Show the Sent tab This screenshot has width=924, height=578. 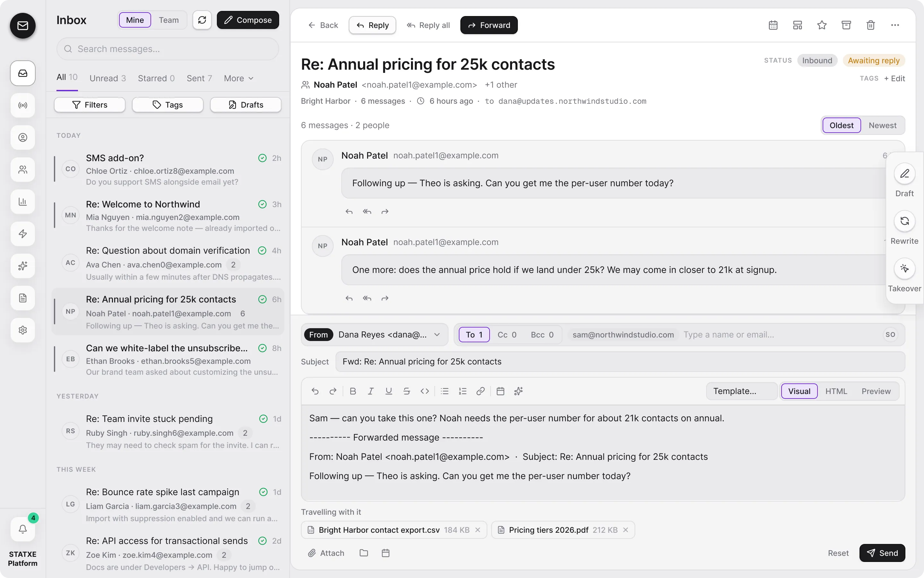(199, 78)
